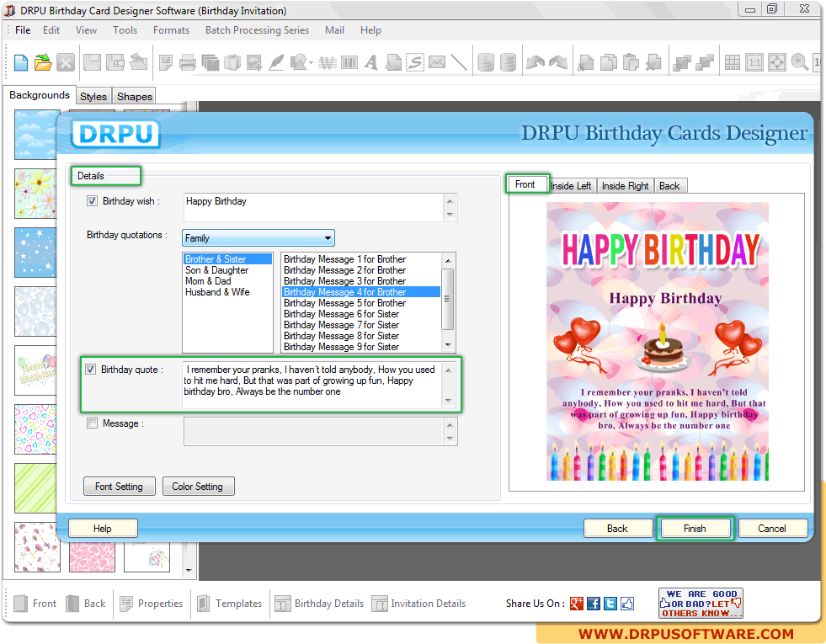Open the Birthday quotations Family dropdown
Image resolution: width=826 pixels, height=644 pixels.
258,238
